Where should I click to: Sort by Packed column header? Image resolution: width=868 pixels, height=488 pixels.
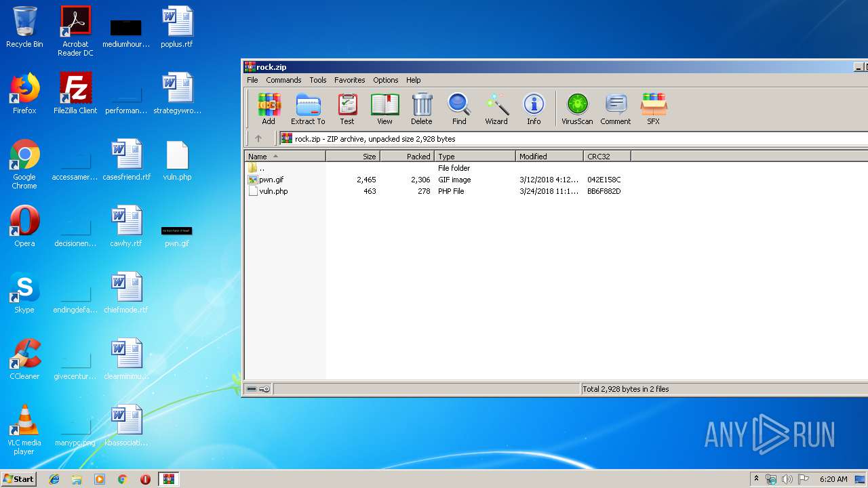407,156
